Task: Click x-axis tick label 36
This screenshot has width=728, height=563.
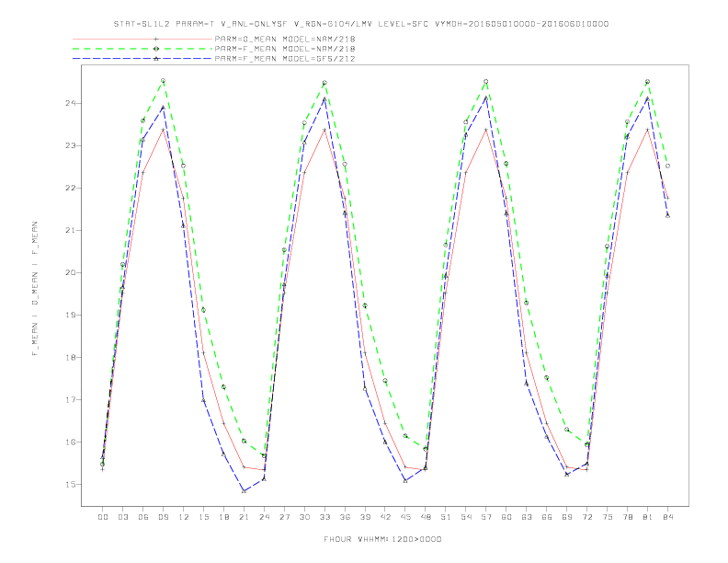Action: 345,517
